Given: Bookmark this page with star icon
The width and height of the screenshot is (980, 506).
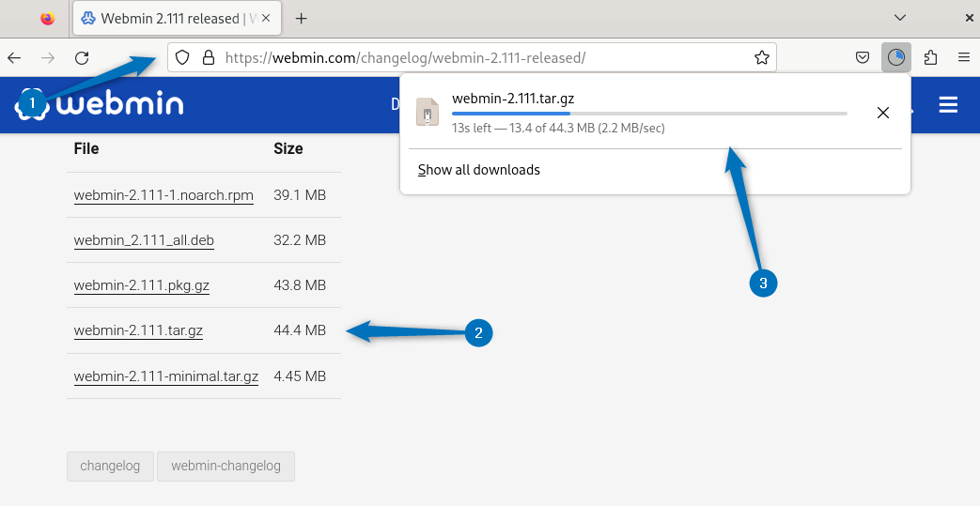Looking at the screenshot, I should (x=761, y=57).
